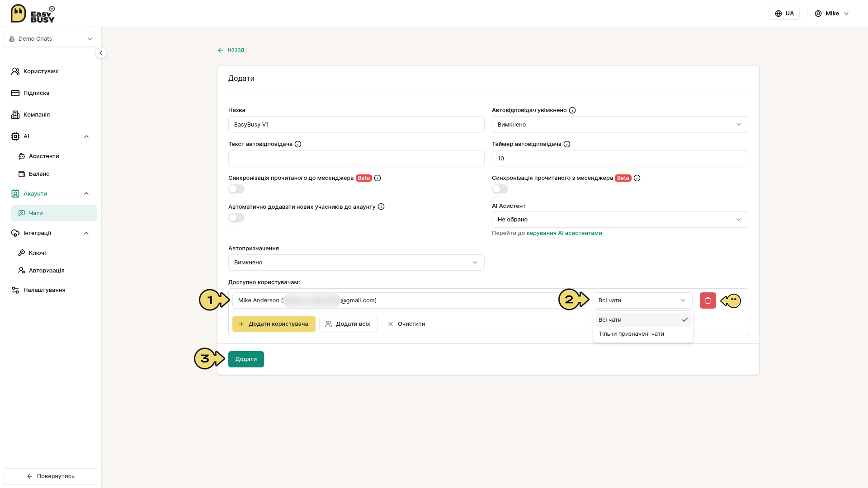Click the Текст автовідповідача input field

point(356,158)
